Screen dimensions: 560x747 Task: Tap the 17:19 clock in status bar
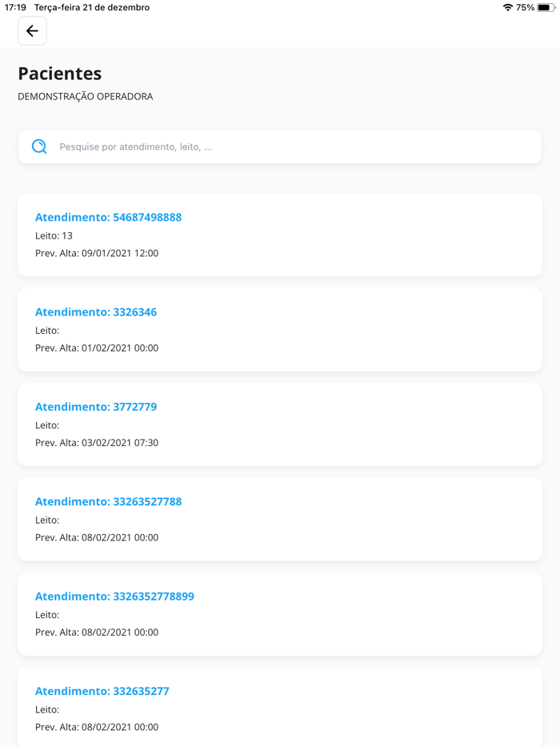15,7
